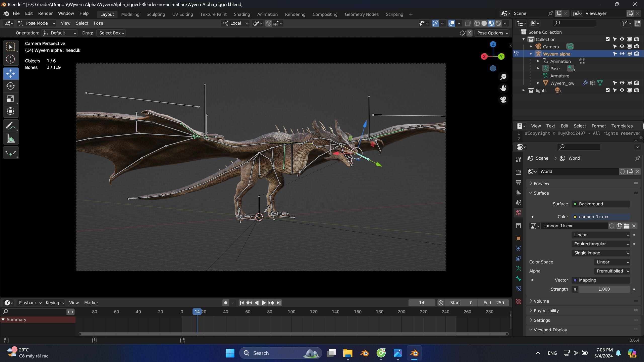Toggle the camera view icon
Screen dimensions: 644x362
[503, 100]
